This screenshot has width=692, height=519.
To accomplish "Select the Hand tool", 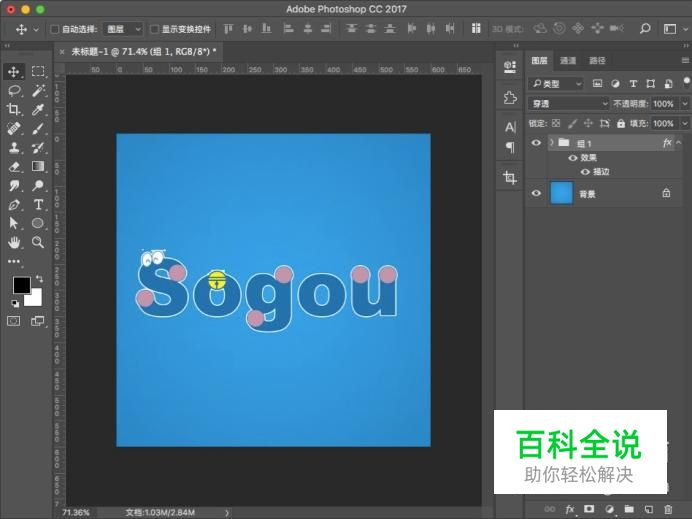I will 14,242.
